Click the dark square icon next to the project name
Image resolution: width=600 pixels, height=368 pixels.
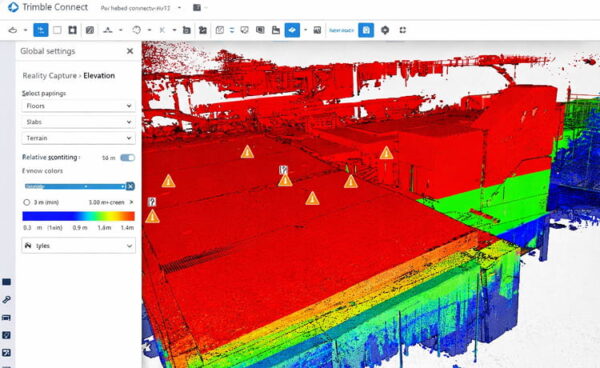(197, 8)
